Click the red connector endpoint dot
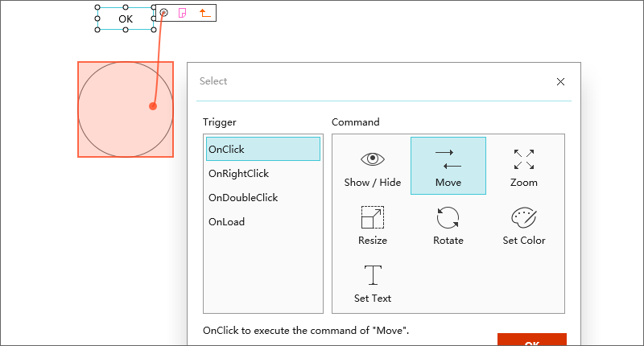 (153, 106)
